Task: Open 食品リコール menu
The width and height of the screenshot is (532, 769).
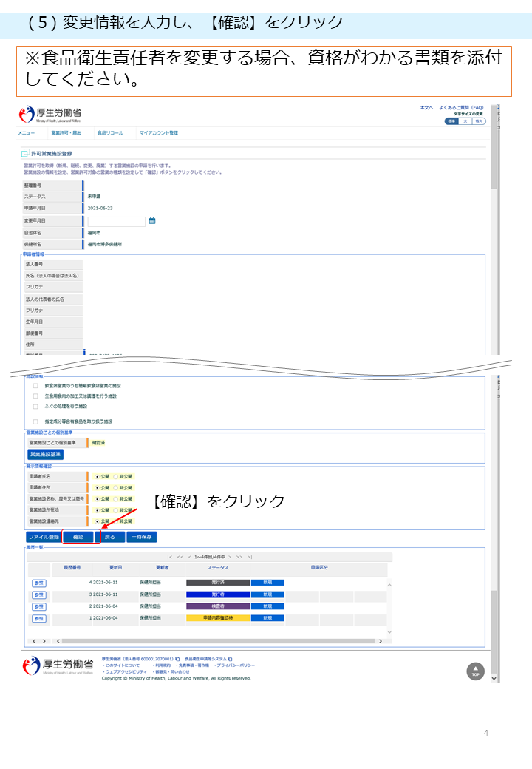Action: point(110,133)
